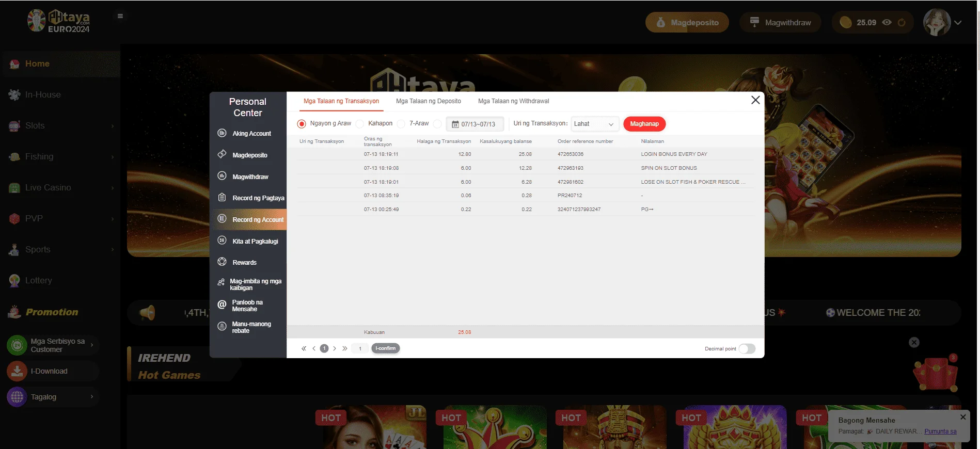Close the Bagong Mensahe notification
The height and width of the screenshot is (449, 980).
coord(963,417)
